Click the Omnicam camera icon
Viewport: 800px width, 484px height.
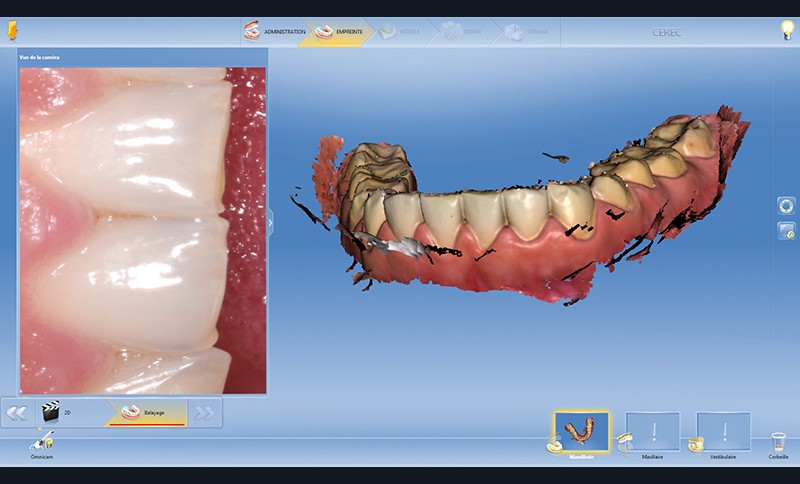(x=43, y=439)
